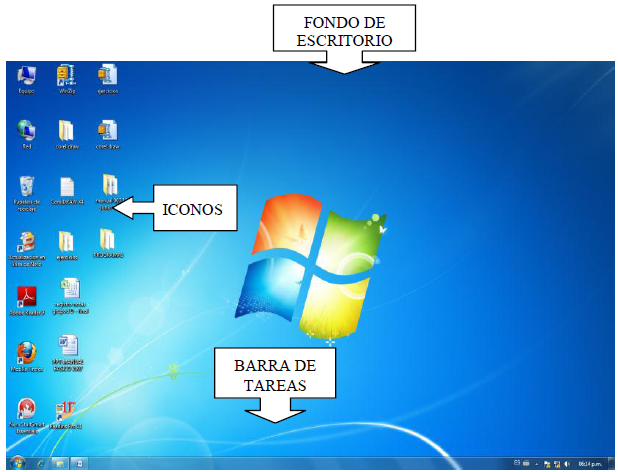Select the Nero StartSmart Essentials shortcut
The image size is (618, 472).
pyautogui.click(x=26, y=416)
